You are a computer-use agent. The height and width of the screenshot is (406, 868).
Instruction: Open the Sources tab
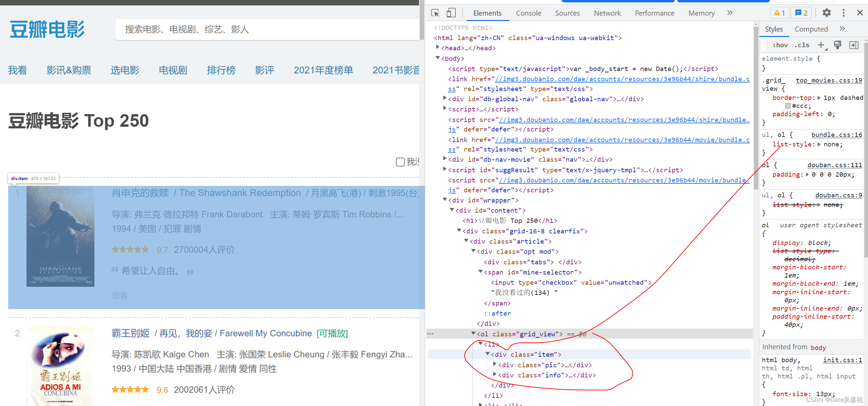[567, 13]
